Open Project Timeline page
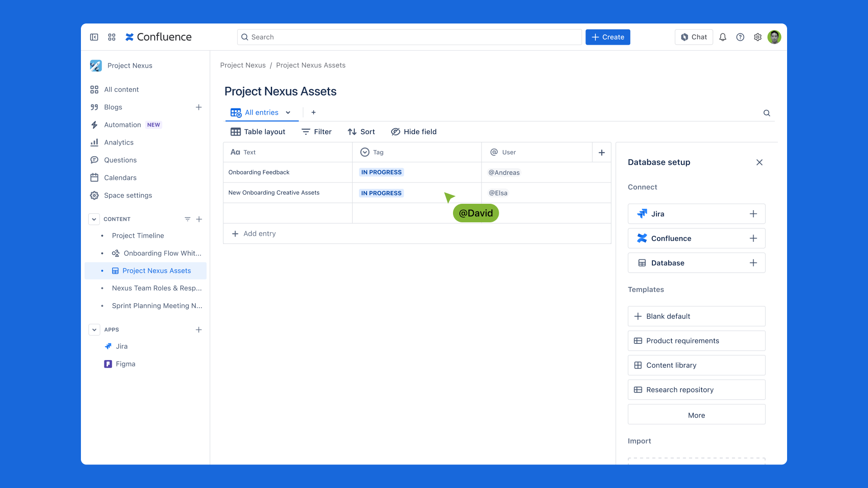Screen dimensions: 868x488 click(x=138, y=236)
